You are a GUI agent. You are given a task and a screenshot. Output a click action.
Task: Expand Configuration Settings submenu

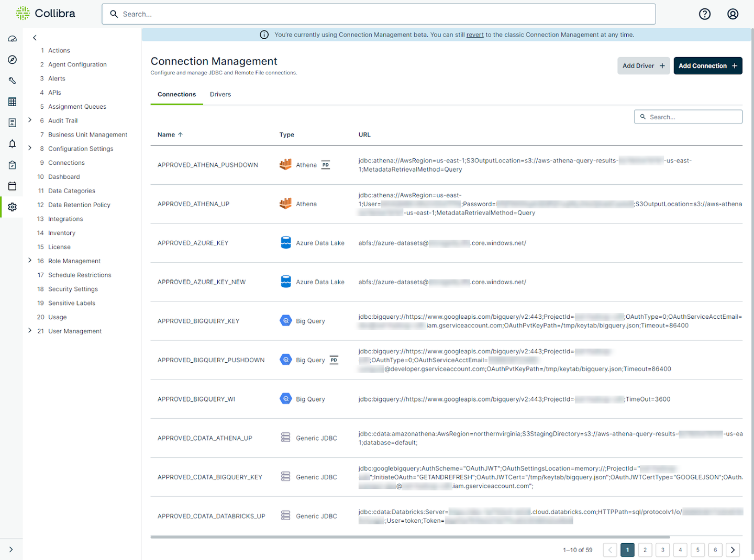pos(30,148)
